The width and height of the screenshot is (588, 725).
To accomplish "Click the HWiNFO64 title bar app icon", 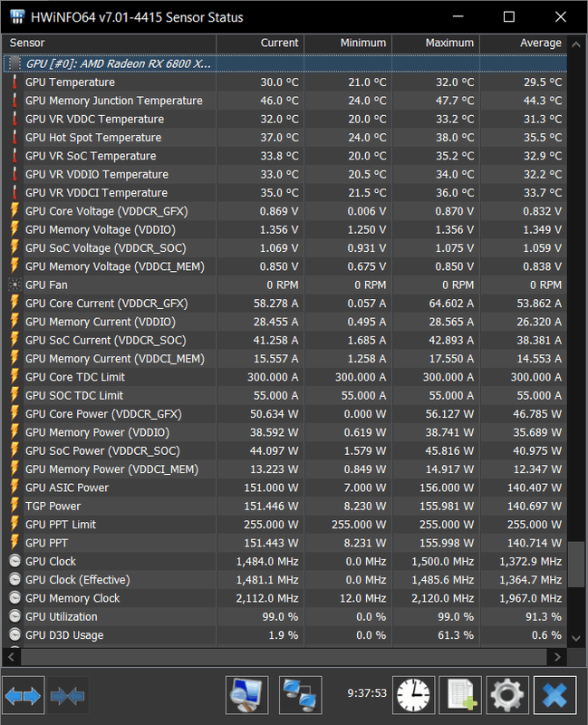I will [x=17, y=16].
